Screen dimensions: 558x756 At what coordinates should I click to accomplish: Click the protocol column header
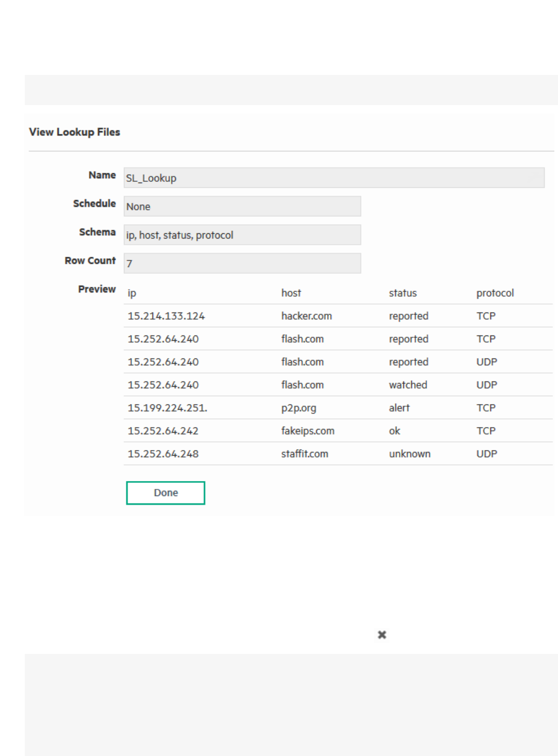pos(495,293)
